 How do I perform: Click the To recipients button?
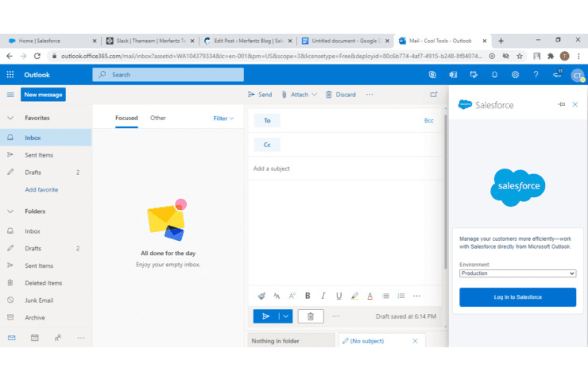click(x=267, y=120)
